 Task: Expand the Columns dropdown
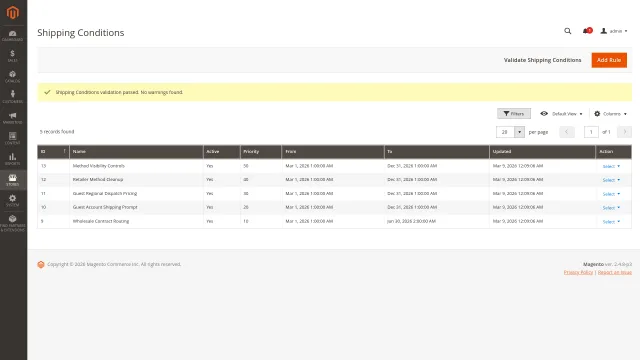tap(610, 114)
